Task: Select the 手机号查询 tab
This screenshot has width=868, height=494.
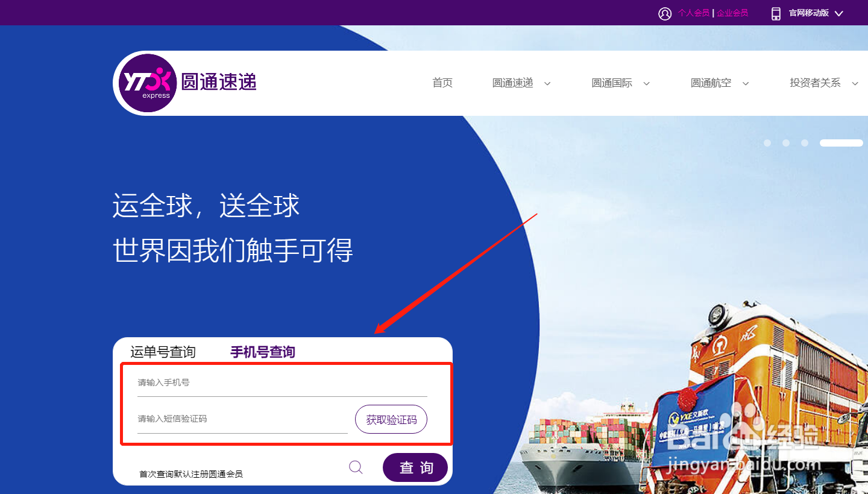Action: click(x=263, y=352)
